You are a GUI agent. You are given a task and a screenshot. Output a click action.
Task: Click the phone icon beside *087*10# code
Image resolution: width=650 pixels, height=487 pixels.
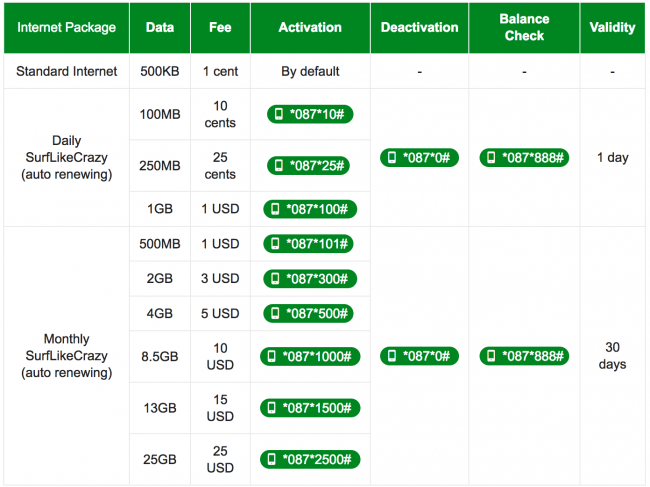[279, 114]
